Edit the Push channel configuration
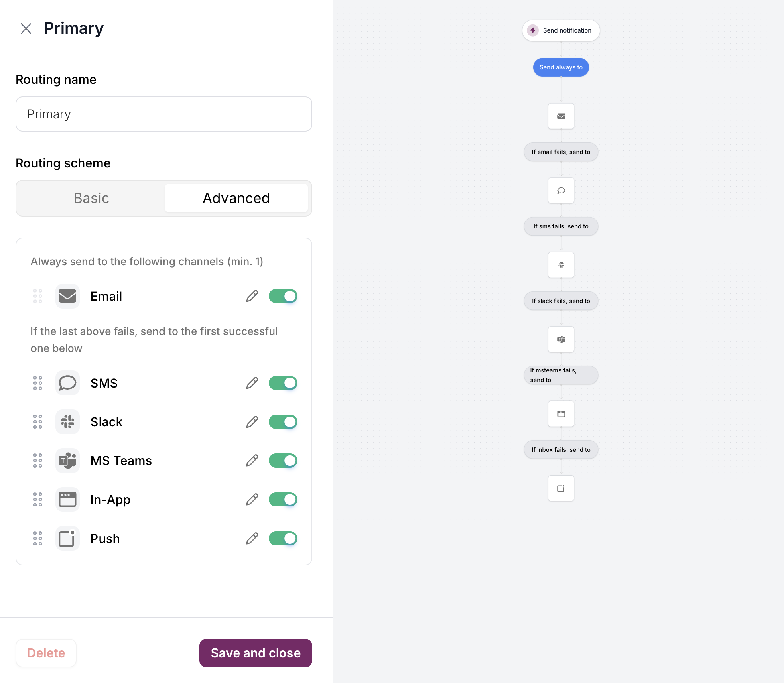784x683 pixels. (x=252, y=539)
